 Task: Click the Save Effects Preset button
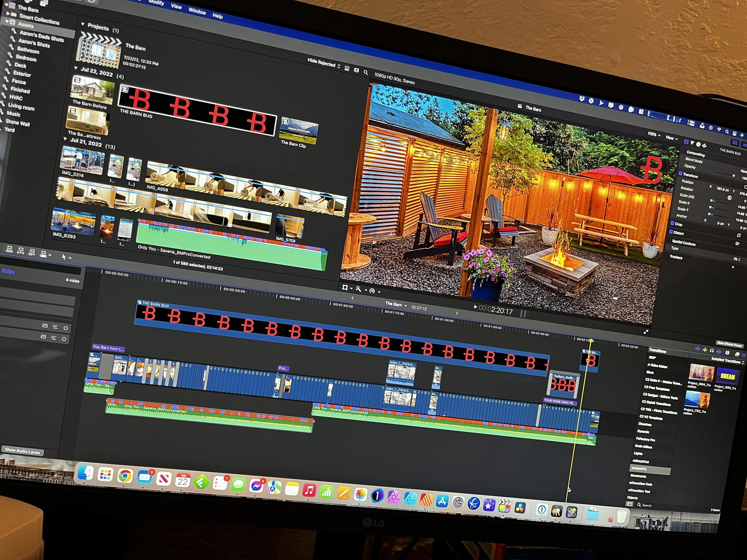coord(729,344)
